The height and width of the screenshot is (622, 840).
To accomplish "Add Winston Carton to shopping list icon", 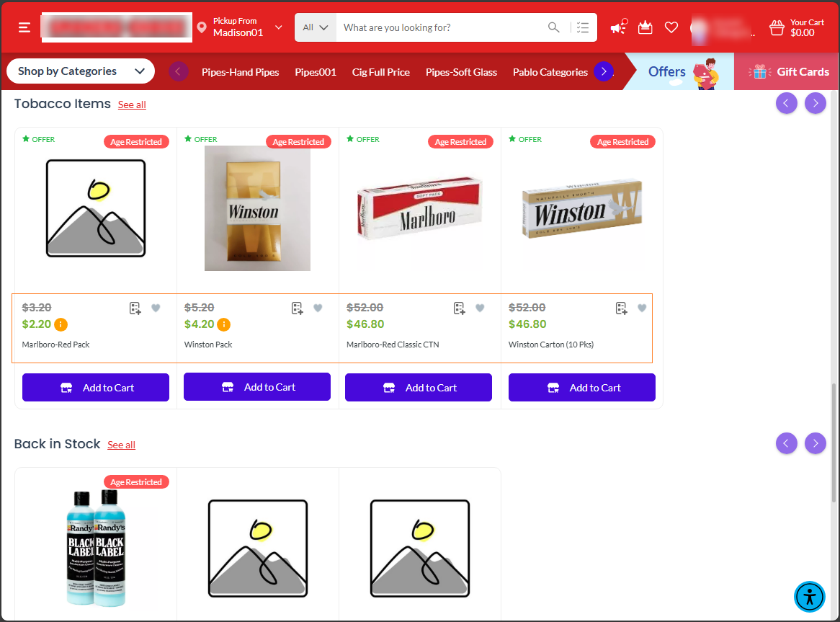I will tap(622, 308).
